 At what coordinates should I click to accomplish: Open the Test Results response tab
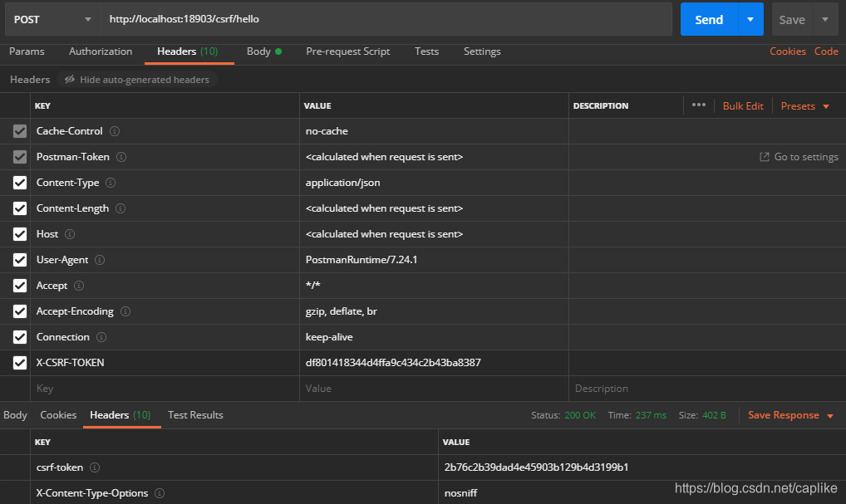tap(195, 415)
